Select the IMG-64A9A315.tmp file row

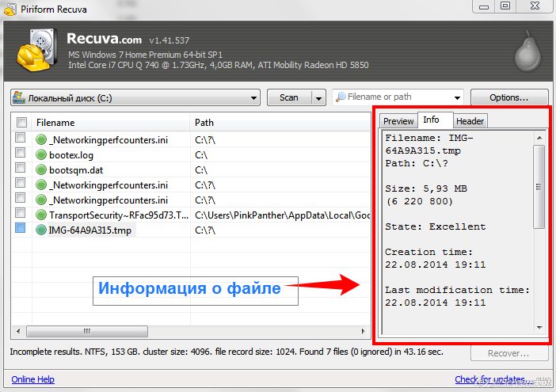pos(191,230)
